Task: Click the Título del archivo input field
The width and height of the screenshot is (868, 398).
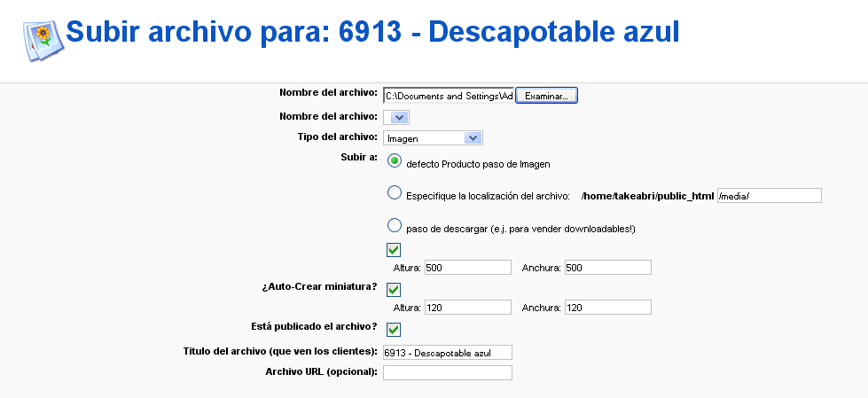Action: tap(448, 353)
